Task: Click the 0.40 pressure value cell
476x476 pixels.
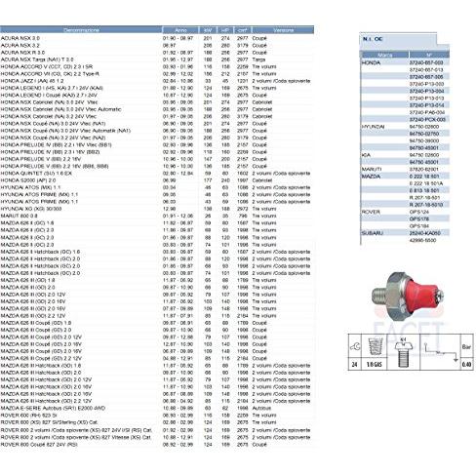Action: (466, 365)
